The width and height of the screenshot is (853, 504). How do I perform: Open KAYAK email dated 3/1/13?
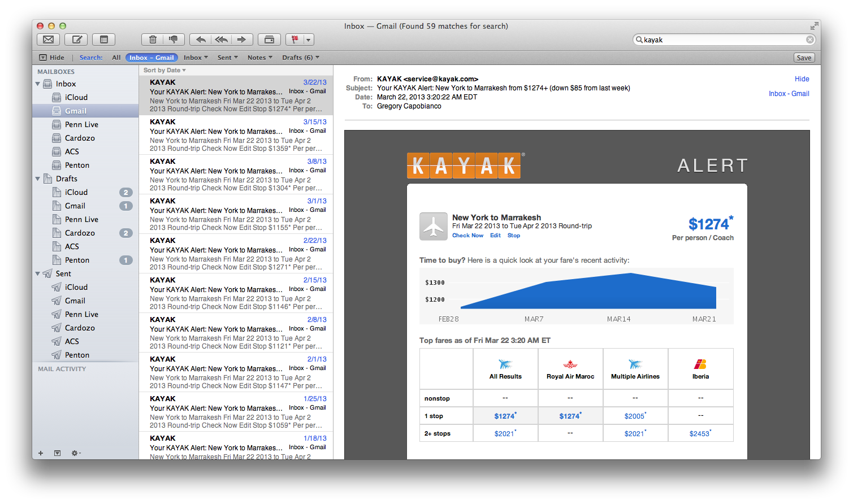click(x=236, y=214)
